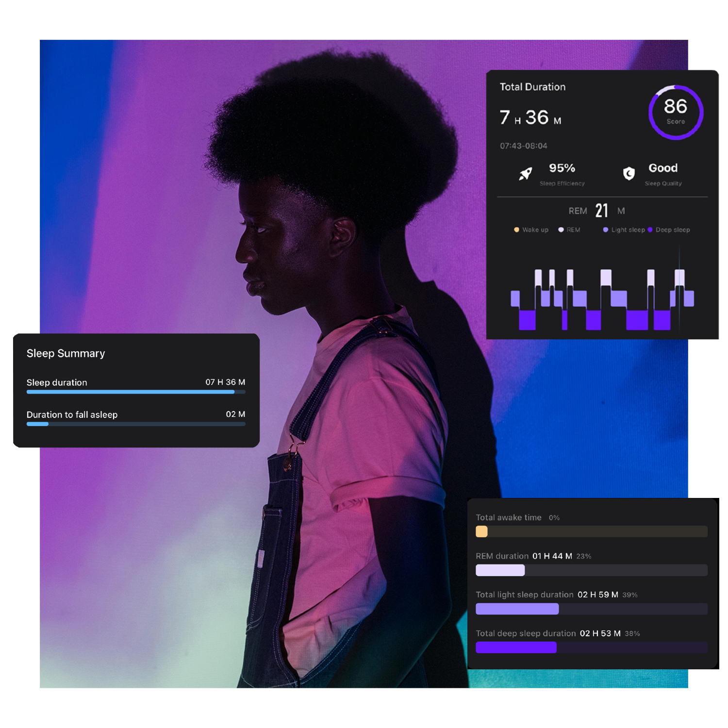Click the sleep stages hypnogram chart

(x=602, y=296)
